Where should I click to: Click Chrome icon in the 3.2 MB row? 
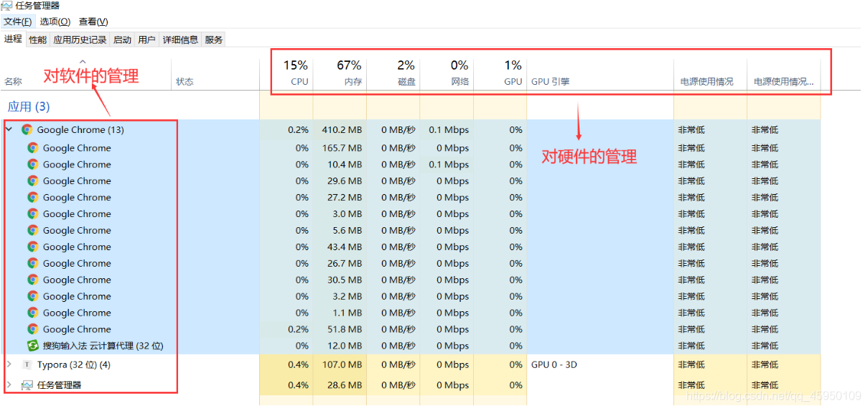[32, 296]
